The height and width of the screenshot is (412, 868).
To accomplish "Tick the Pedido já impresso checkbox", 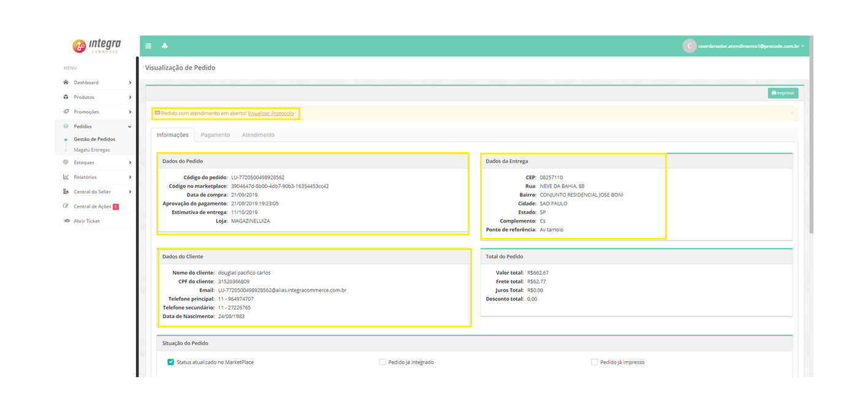I will (595, 362).
